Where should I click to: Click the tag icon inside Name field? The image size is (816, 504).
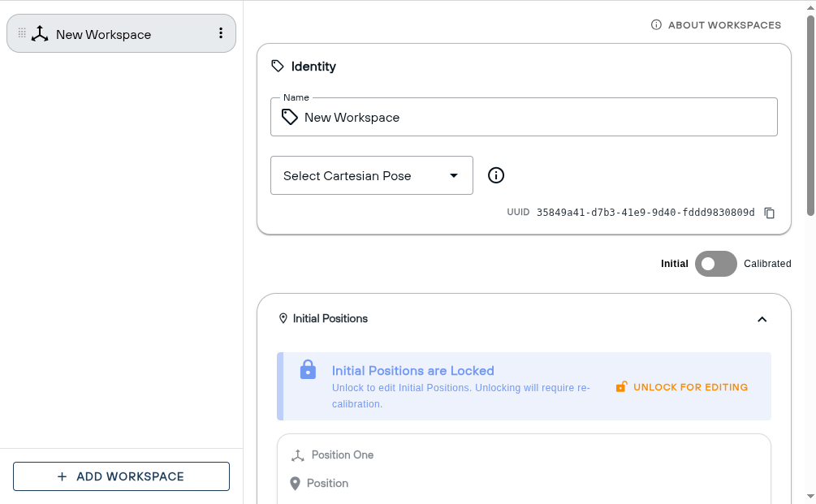point(289,117)
